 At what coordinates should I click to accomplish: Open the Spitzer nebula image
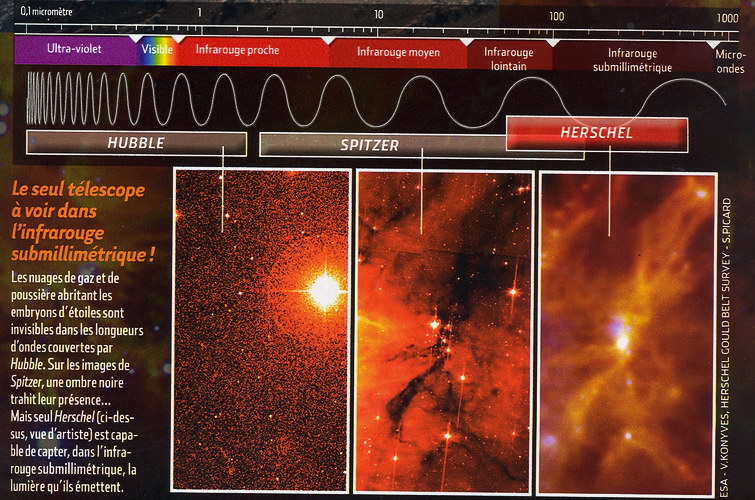coord(443,332)
